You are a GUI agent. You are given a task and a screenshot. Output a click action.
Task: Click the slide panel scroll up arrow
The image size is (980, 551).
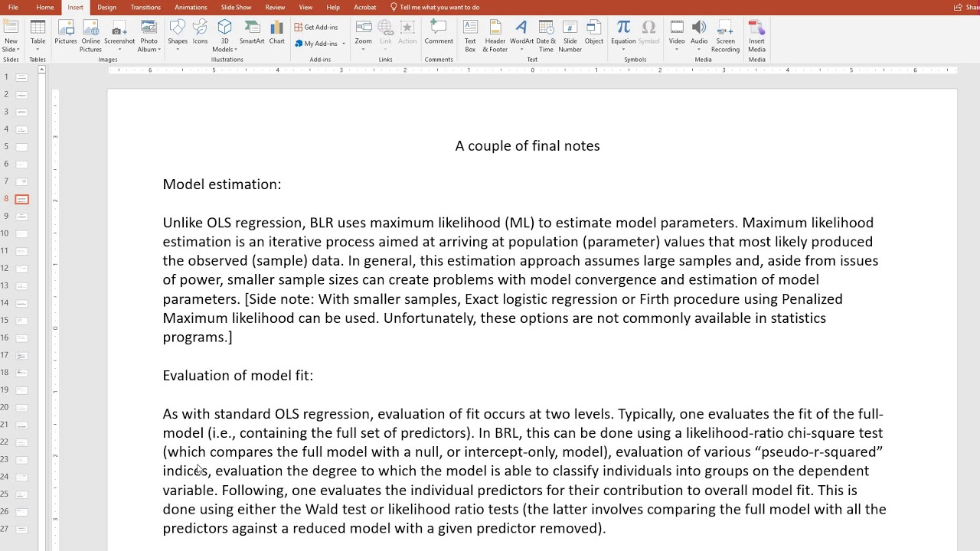point(42,70)
